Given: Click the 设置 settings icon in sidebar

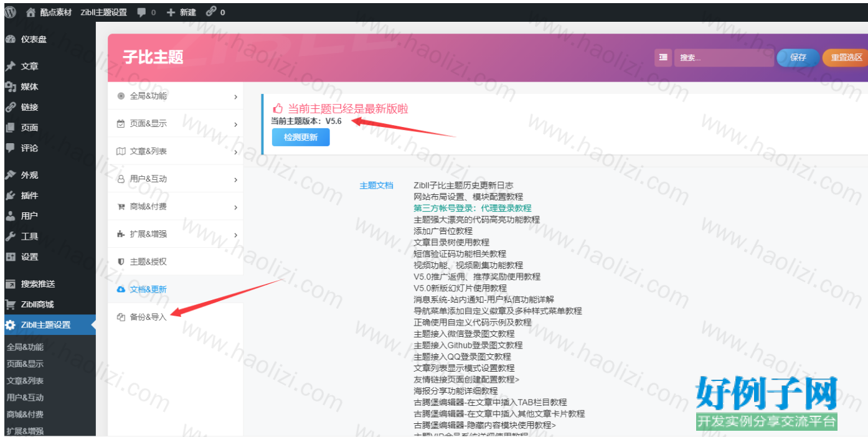Looking at the screenshot, I should (11, 256).
